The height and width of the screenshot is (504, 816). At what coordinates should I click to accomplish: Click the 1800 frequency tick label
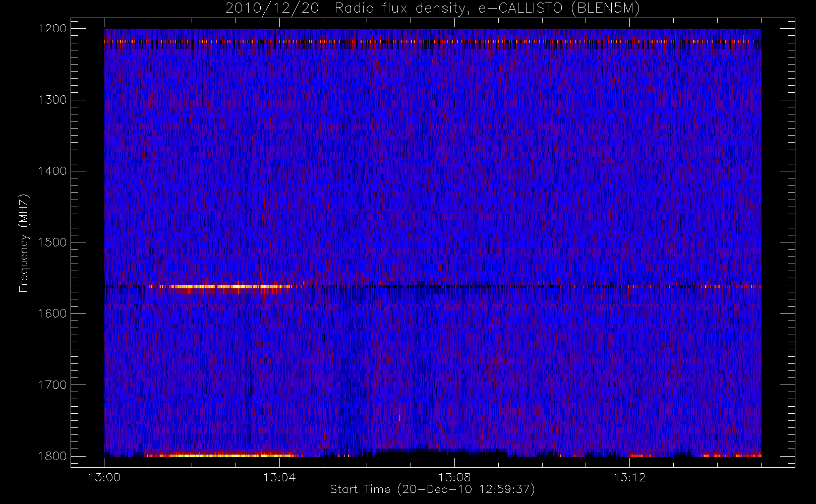[x=52, y=456]
